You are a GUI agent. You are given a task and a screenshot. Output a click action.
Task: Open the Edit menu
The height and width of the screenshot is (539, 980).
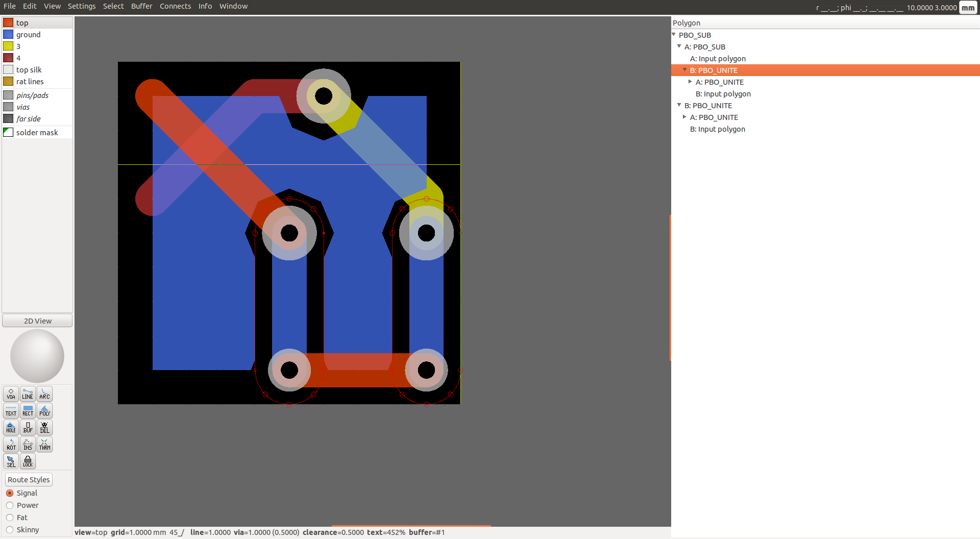[30, 6]
